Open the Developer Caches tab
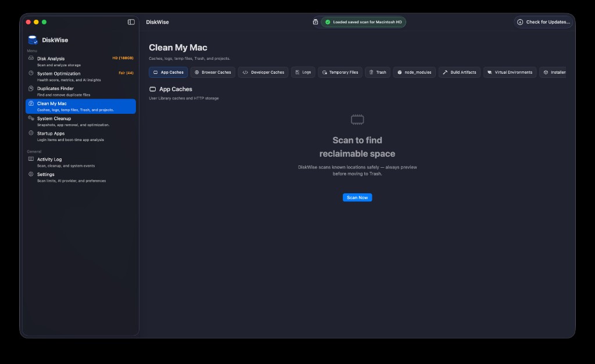 click(263, 72)
